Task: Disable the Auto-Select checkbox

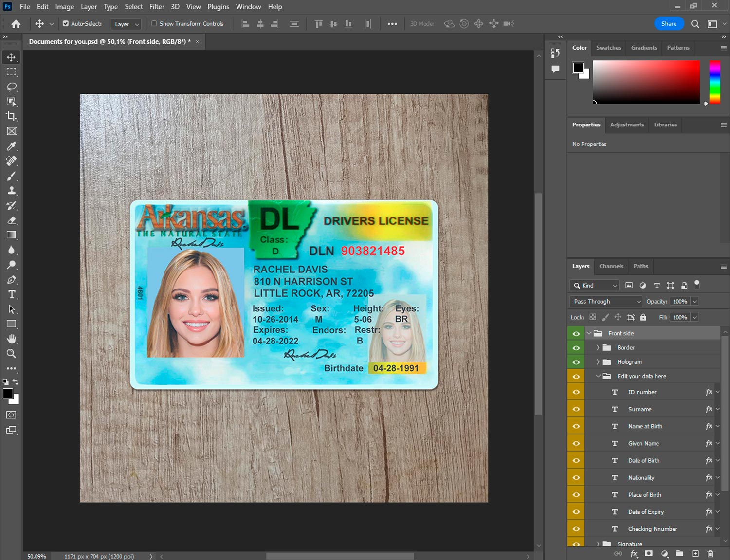Action: coord(66,23)
